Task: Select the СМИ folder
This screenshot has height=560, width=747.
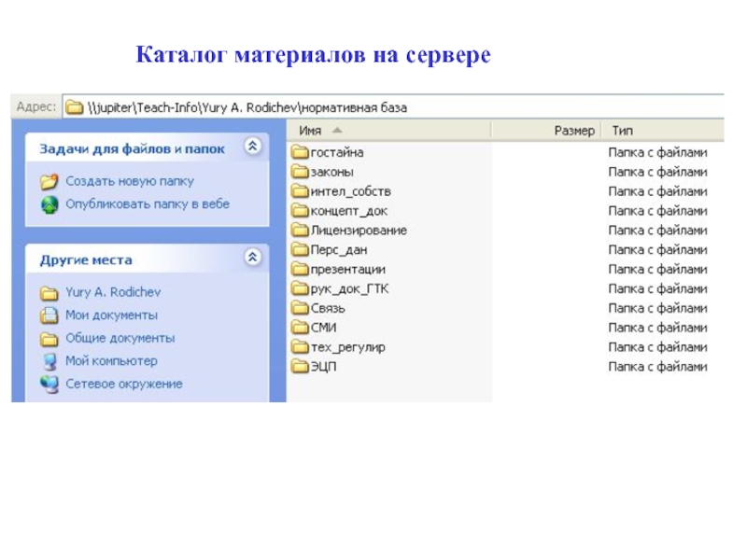Action: [x=323, y=327]
